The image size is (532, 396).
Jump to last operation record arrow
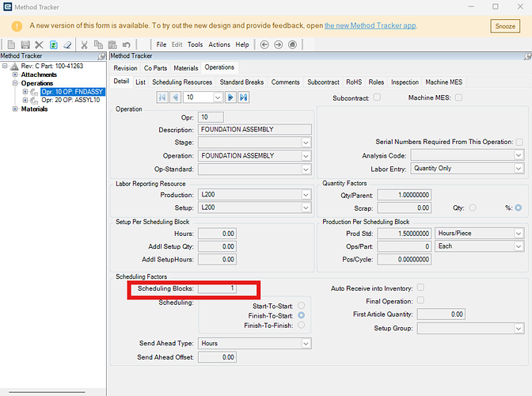(244, 97)
